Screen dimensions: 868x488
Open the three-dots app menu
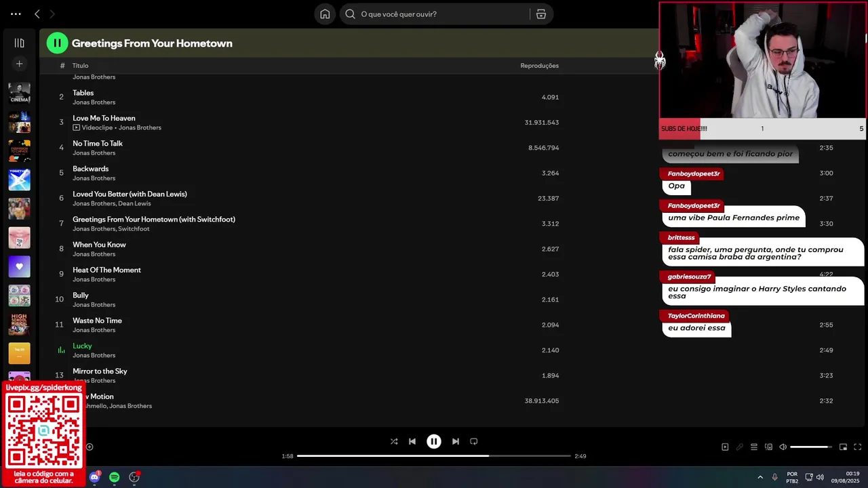[16, 14]
